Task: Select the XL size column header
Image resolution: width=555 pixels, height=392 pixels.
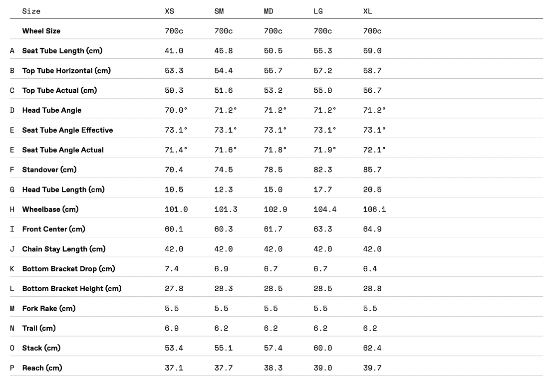Action: 368,11
